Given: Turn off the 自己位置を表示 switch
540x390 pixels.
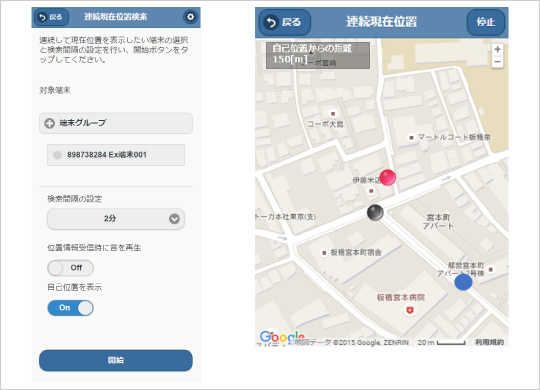Looking at the screenshot, I should pyautogui.click(x=70, y=308).
